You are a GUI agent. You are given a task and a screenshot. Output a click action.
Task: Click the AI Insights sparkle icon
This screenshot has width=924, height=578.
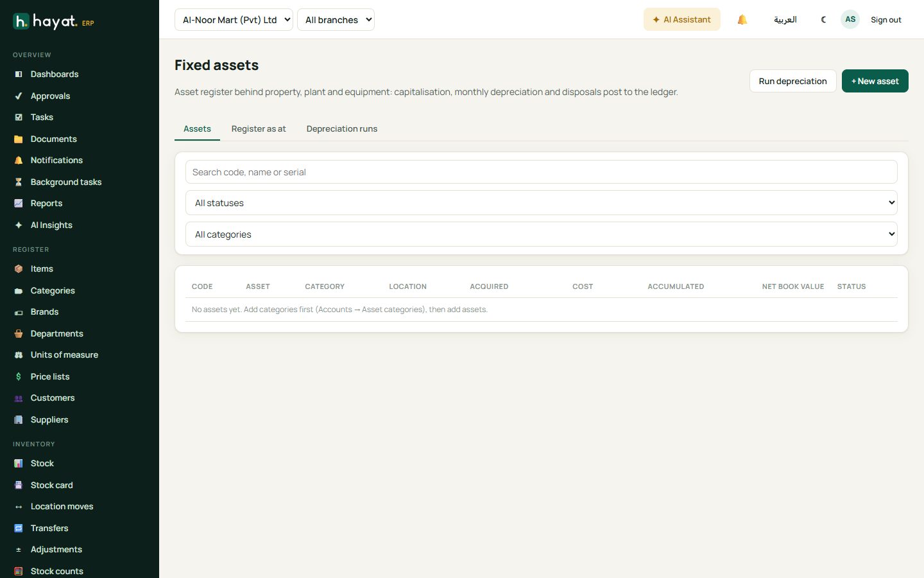(19, 225)
